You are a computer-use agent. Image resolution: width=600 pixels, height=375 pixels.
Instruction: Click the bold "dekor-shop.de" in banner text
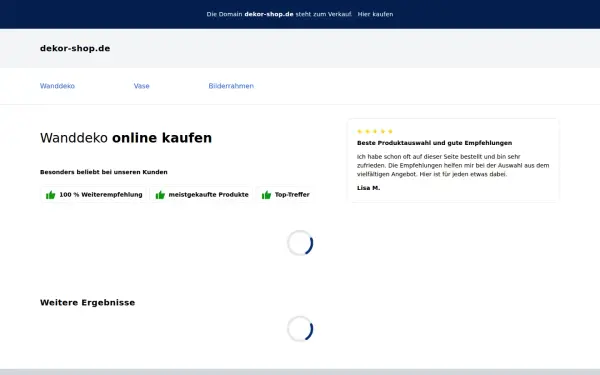[x=269, y=14]
